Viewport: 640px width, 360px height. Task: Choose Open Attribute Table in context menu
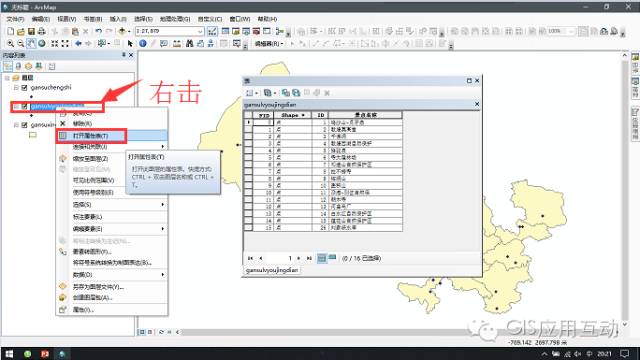click(x=91, y=136)
